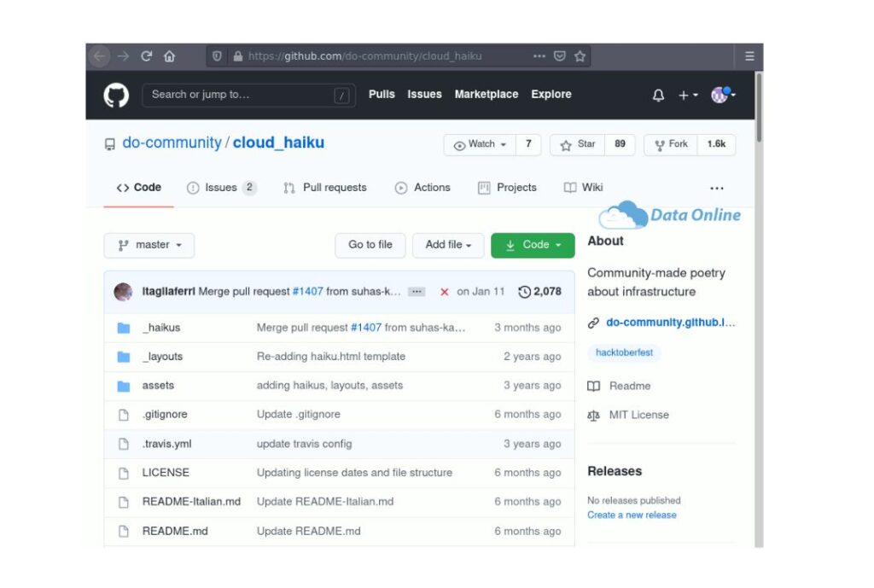Click the 89 stargazers count

[620, 144]
